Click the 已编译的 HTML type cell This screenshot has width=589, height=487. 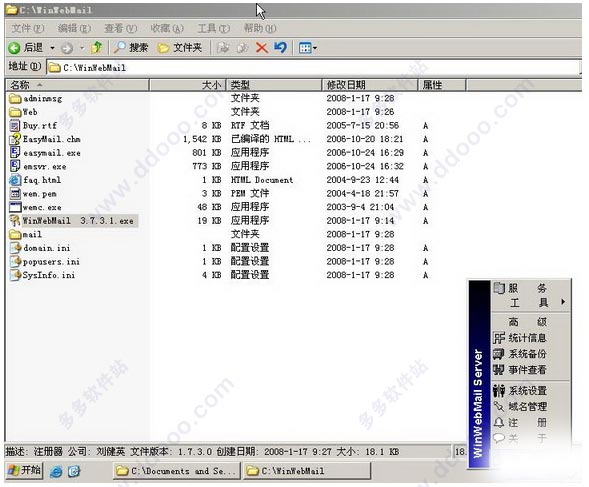tap(270, 139)
